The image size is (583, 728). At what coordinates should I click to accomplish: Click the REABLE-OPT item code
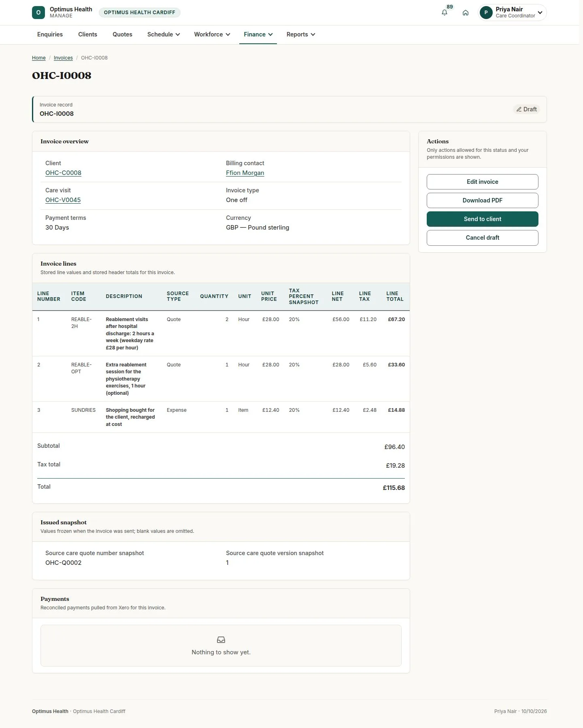pos(81,368)
